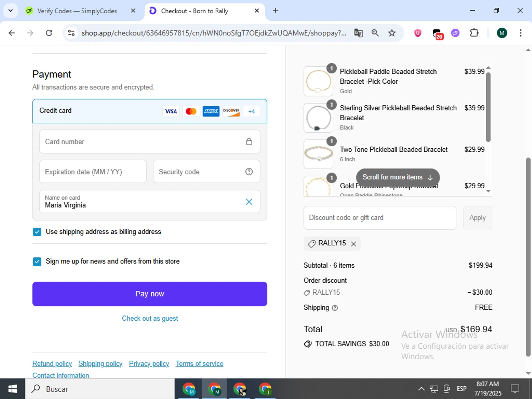This screenshot has height=399, width=532.
Task: Open the purple round extension icon
Action: pos(455,33)
